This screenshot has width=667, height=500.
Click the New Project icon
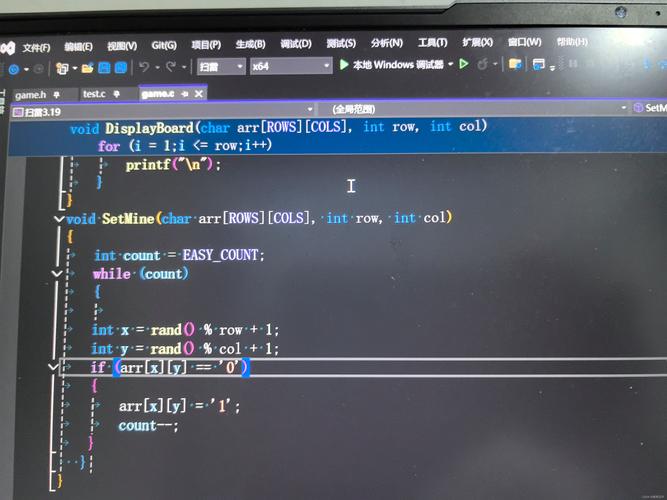[63, 68]
